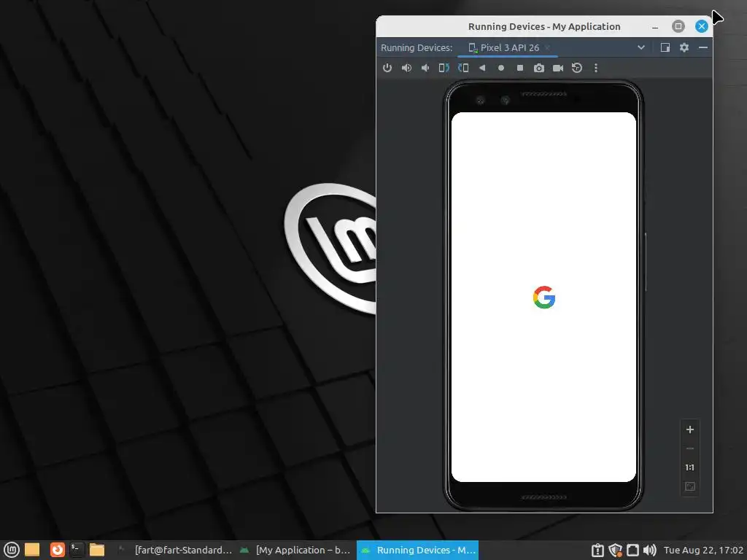Tap the emulator Home circle button
This screenshot has height=560, width=747.
coord(500,68)
